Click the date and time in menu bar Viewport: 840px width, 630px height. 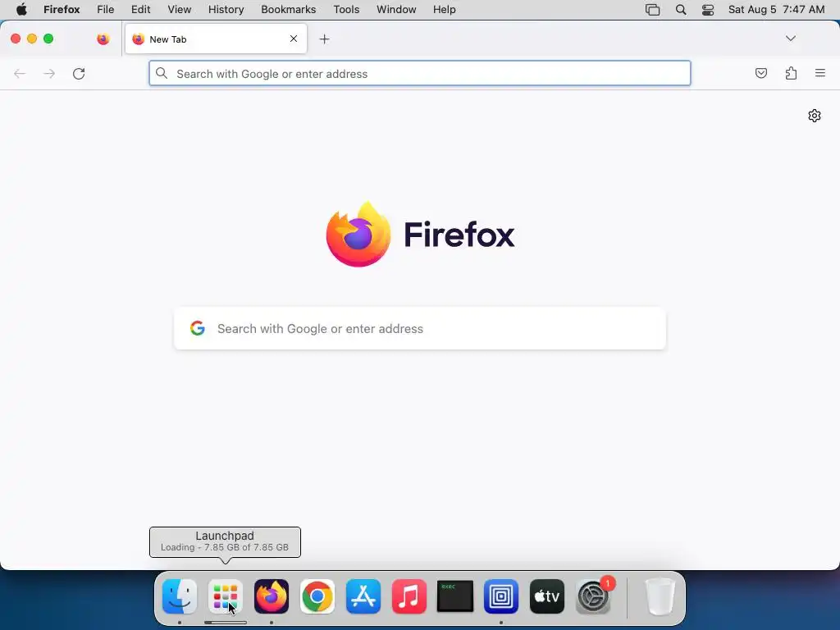(x=776, y=10)
